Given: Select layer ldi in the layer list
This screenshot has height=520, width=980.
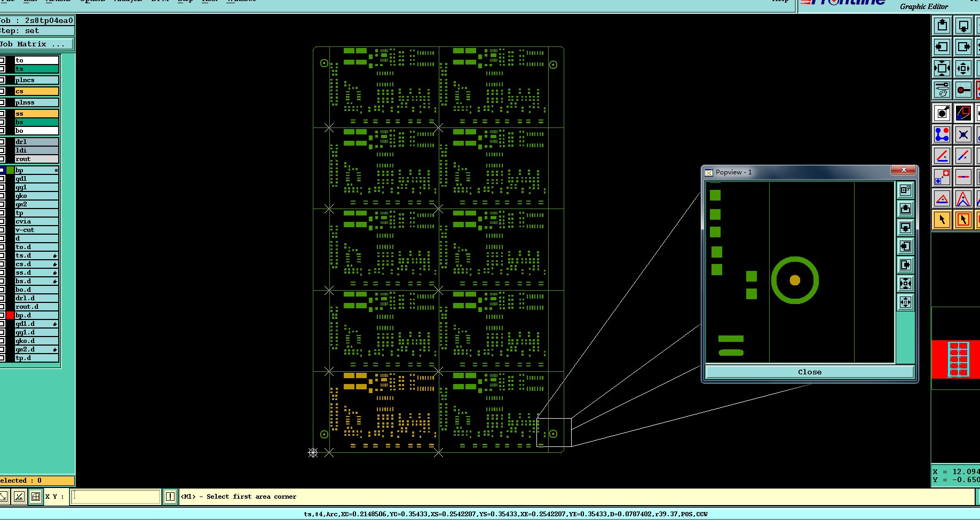Looking at the screenshot, I should tap(36, 150).
